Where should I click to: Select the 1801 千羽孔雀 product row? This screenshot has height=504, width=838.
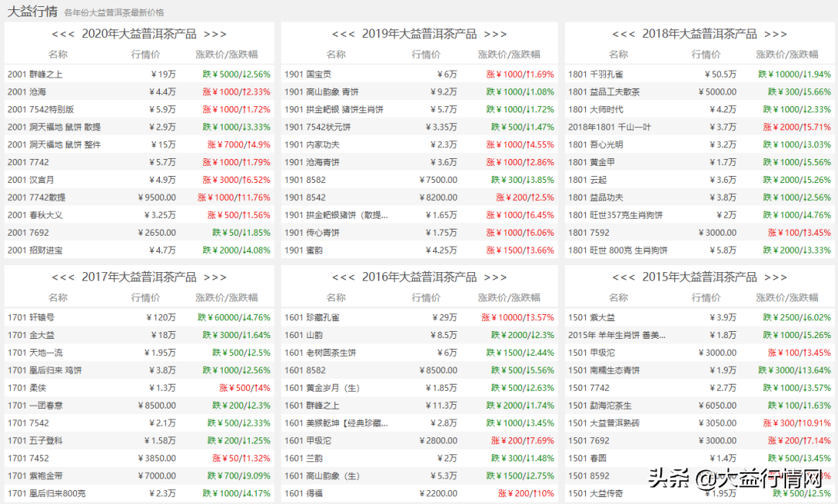pyautogui.click(x=700, y=74)
